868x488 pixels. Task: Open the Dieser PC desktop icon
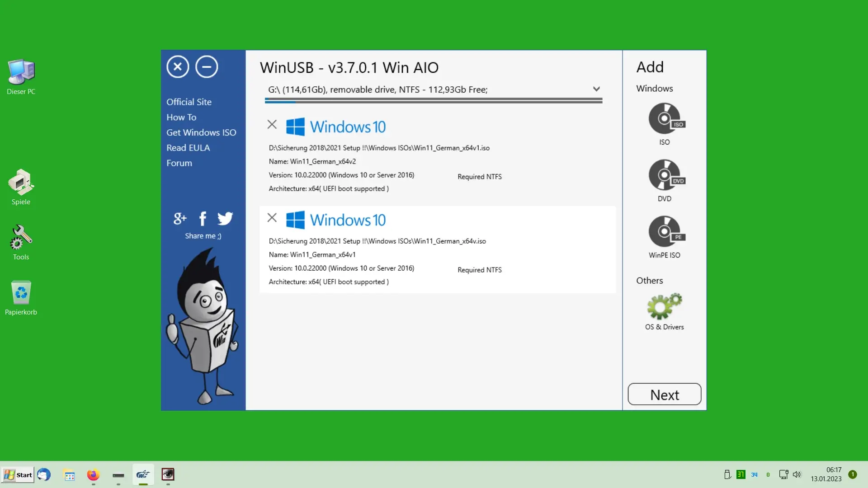pyautogui.click(x=21, y=77)
